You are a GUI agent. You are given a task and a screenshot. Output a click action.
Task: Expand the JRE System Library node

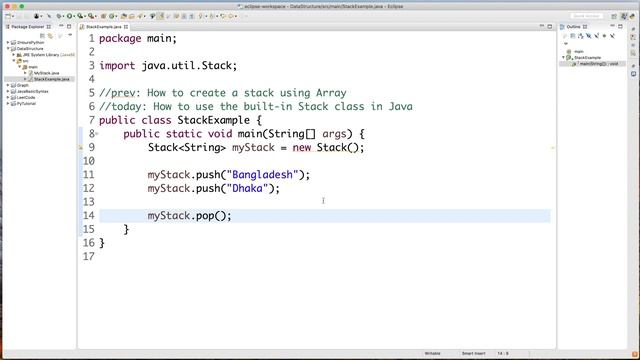tap(13, 55)
